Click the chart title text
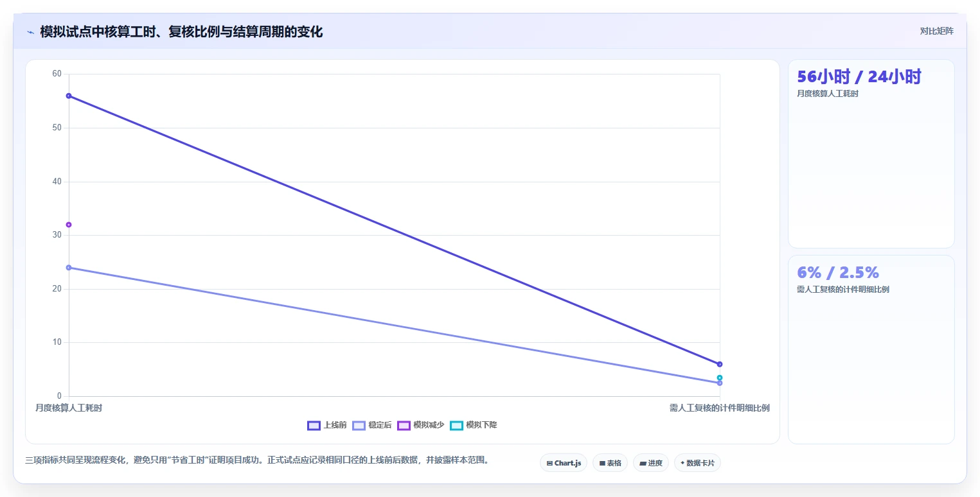The image size is (980, 497). pos(181,32)
